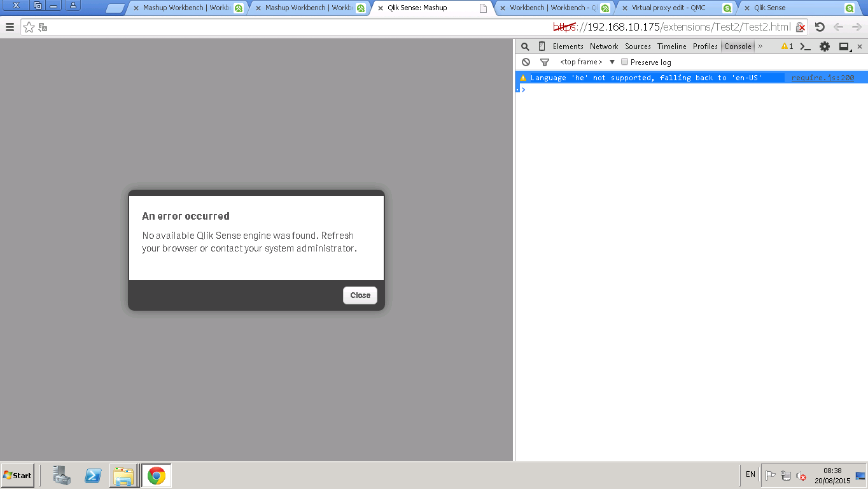Image resolution: width=868 pixels, height=489 pixels.
Task: Click the Windows Start button
Action: (x=17, y=476)
